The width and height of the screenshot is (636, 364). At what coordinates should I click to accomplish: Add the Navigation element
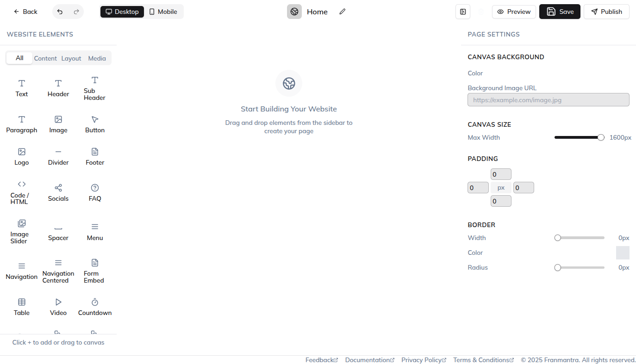22,271
